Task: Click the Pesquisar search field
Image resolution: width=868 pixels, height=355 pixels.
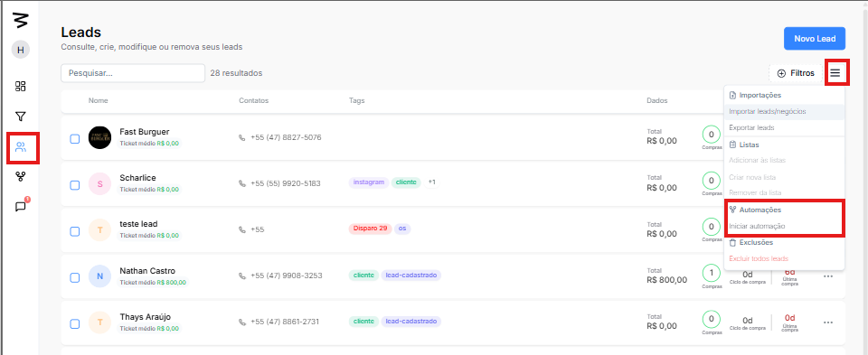Action: coord(133,73)
